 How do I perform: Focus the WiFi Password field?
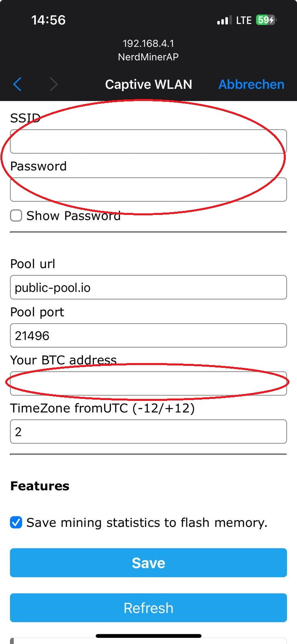click(148, 190)
